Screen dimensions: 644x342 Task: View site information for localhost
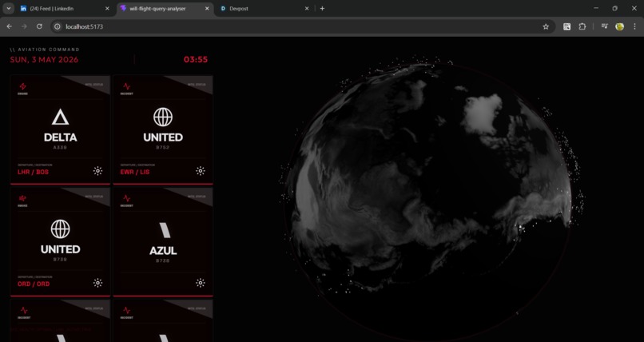(x=58, y=26)
